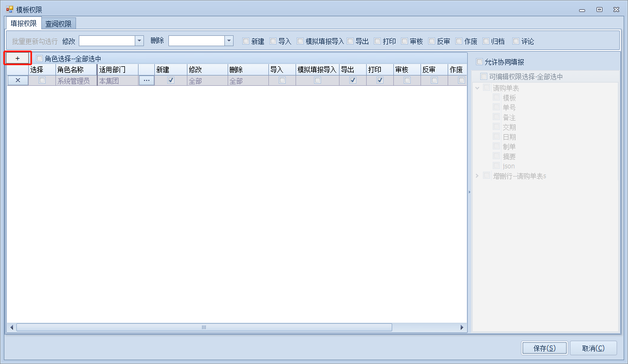Image resolution: width=628 pixels, height=364 pixels.
Task: Open the 删除 dropdown in batch toolbar
Action: (x=229, y=41)
